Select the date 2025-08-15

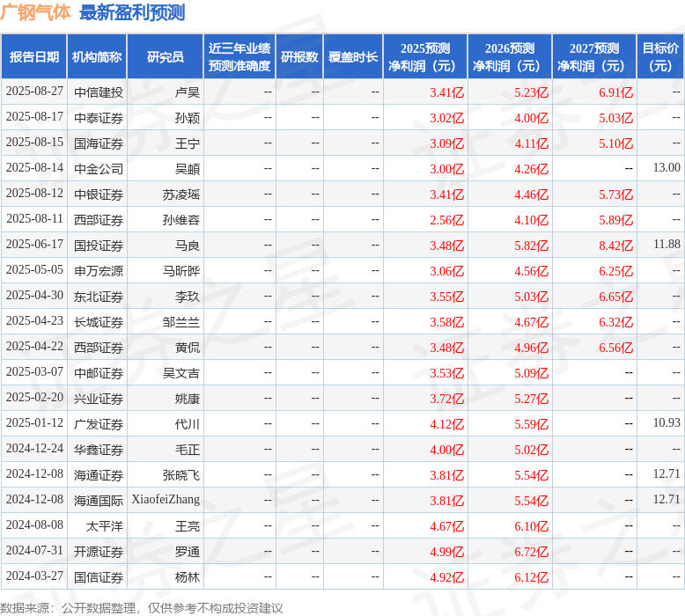pyautogui.click(x=34, y=143)
